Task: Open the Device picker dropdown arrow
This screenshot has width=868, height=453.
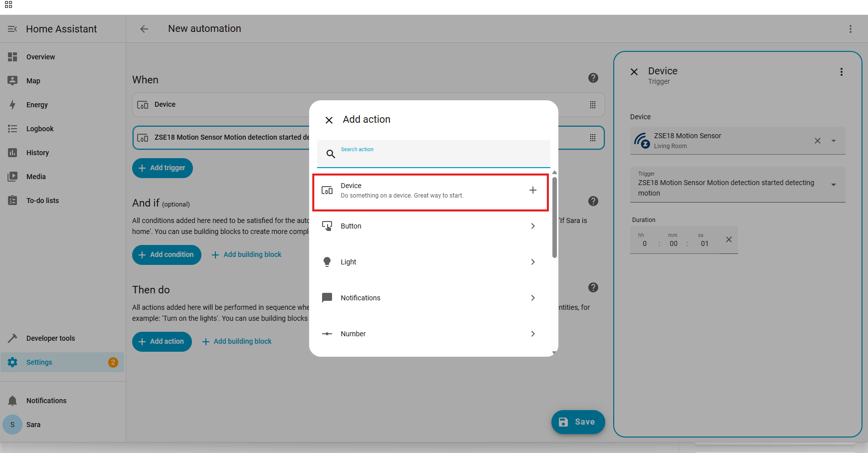Action: click(834, 141)
